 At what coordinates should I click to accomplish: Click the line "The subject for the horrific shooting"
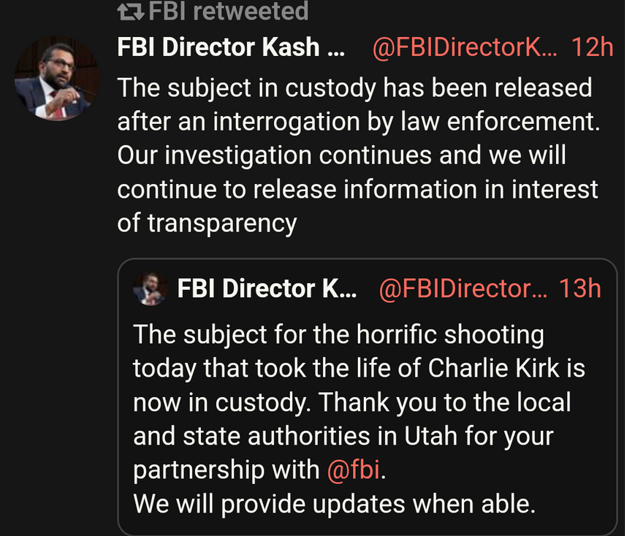pyautogui.click(x=338, y=333)
